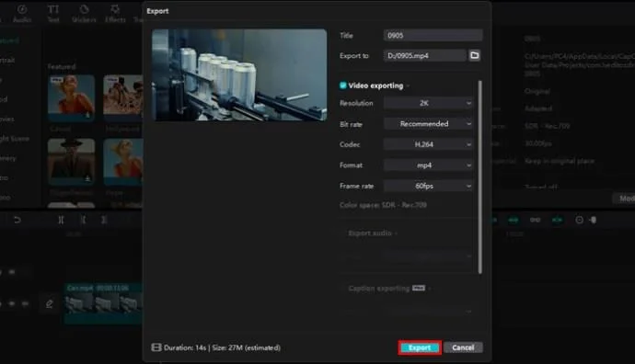
Task: Open the Resolution dropdown set to 2K
Action: coord(429,103)
